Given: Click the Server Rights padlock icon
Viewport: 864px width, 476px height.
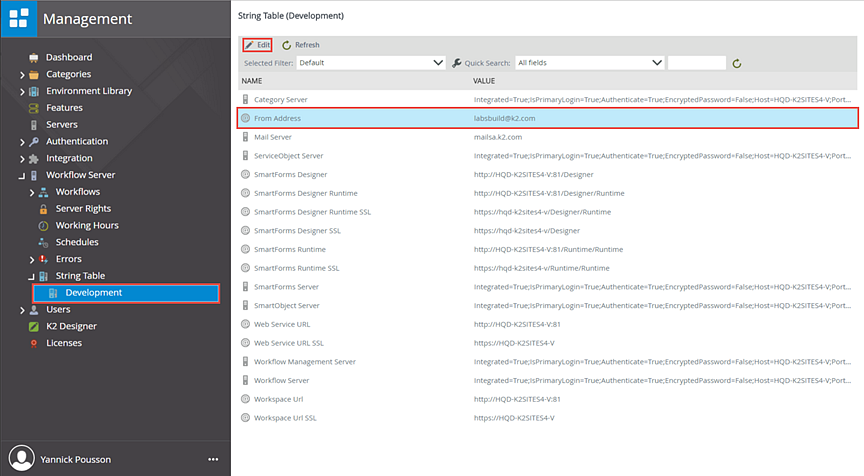Looking at the screenshot, I should pyautogui.click(x=44, y=209).
